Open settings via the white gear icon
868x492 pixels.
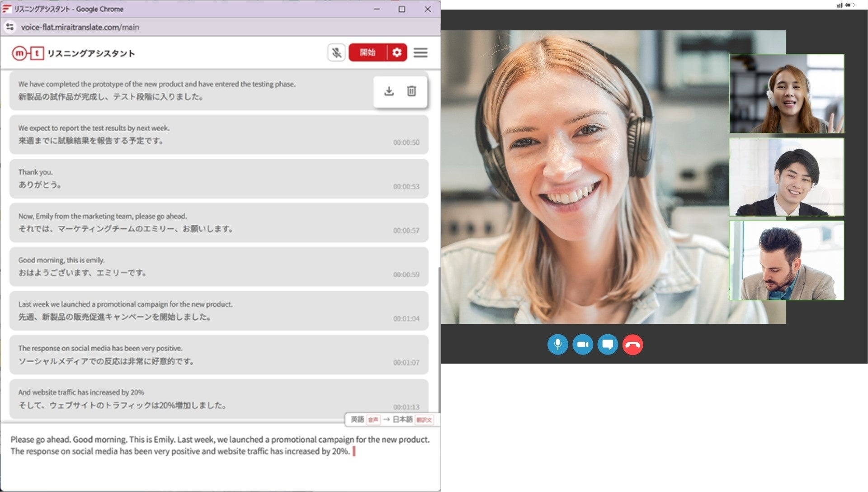point(397,52)
